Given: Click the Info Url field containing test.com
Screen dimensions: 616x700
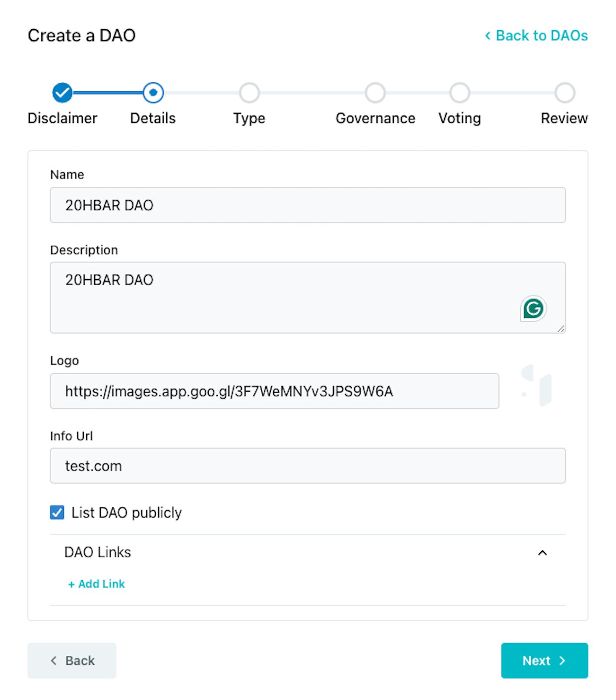Looking at the screenshot, I should point(308,466).
